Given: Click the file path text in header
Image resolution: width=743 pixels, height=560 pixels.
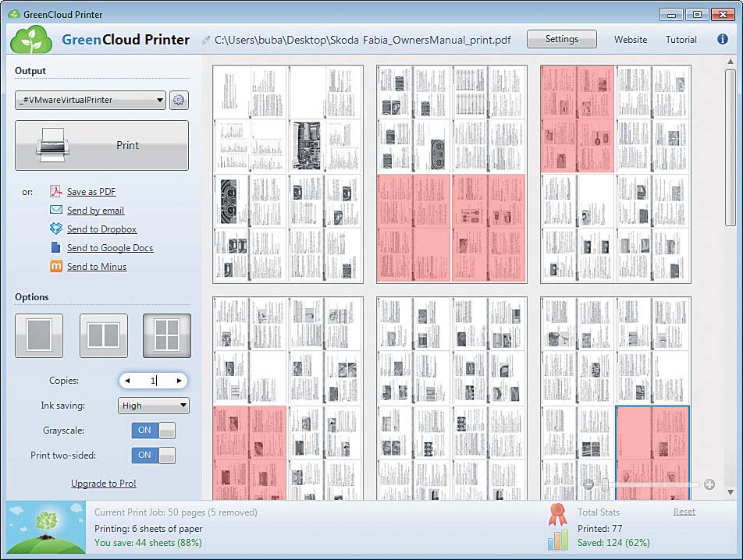Looking at the screenshot, I should coord(362,40).
